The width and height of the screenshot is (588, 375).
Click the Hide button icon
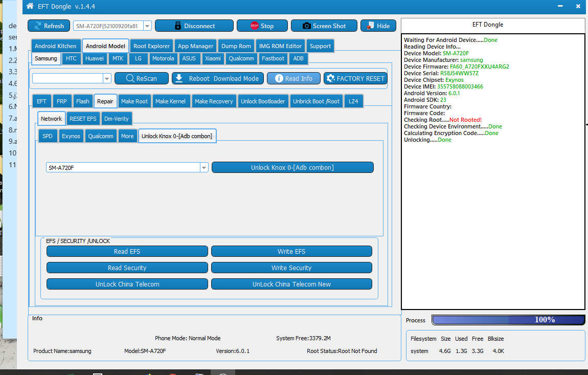click(371, 26)
